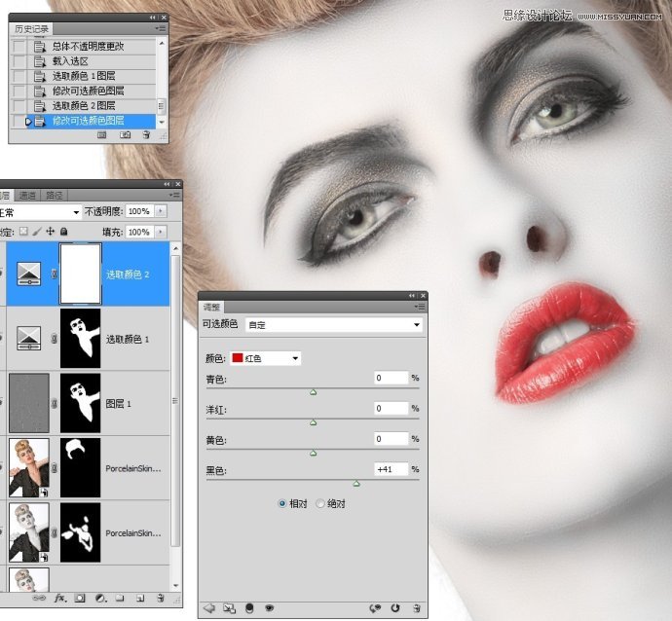Select the 相对 (Relative) radio button
The width and height of the screenshot is (672, 621).
(282, 504)
